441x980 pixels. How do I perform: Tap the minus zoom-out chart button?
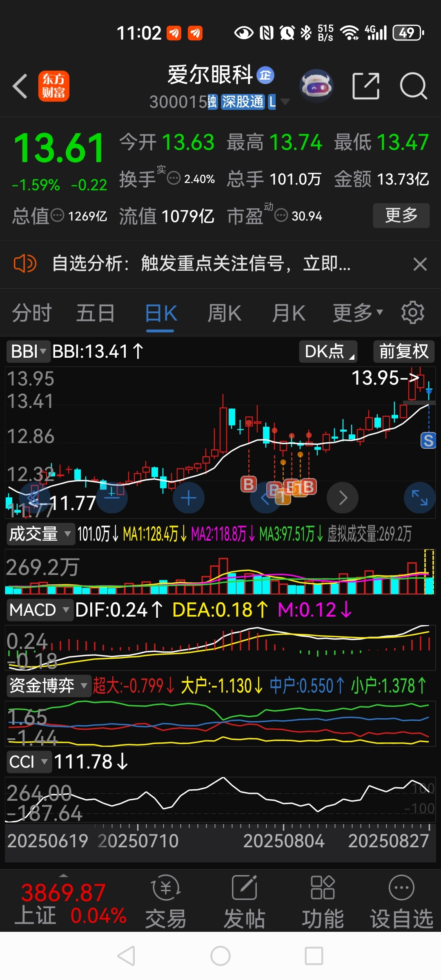112,498
